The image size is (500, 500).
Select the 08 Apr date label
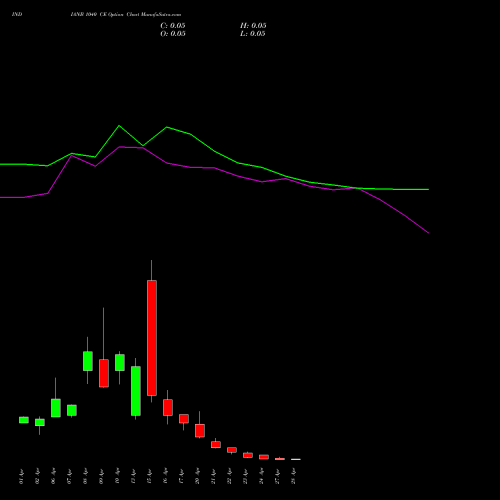tap(85, 477)
